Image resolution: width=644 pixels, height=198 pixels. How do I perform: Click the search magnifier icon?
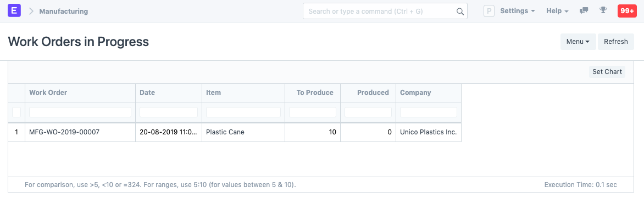pos(460,11)
